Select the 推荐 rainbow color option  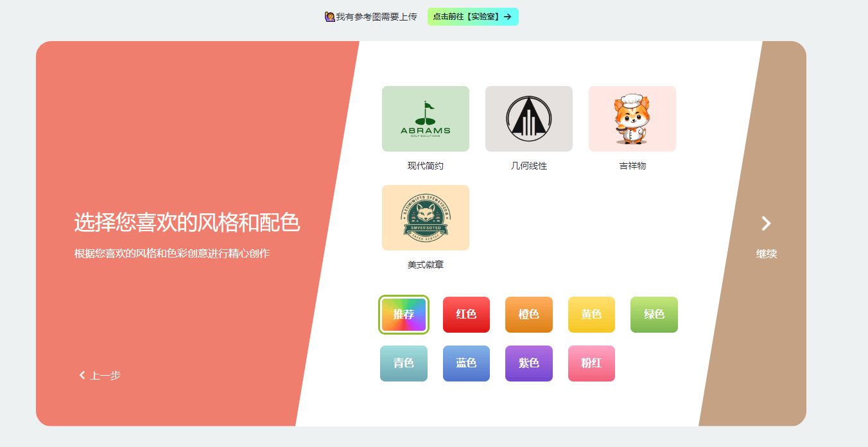click(403, 315)
